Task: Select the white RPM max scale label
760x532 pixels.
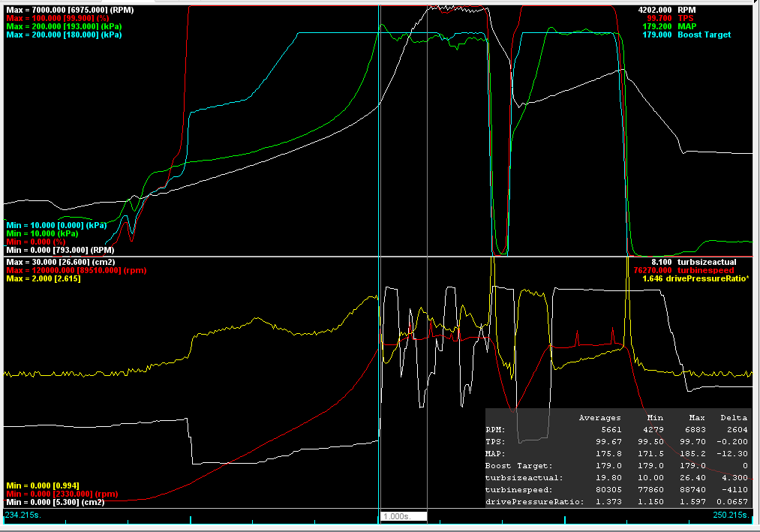Action: [x=70, y=10]
